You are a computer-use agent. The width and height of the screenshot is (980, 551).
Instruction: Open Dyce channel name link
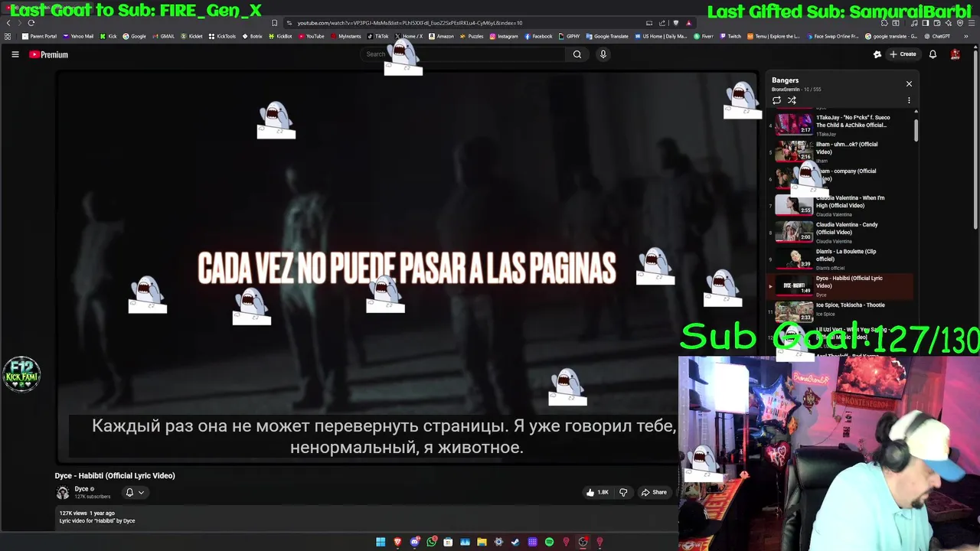82,489
